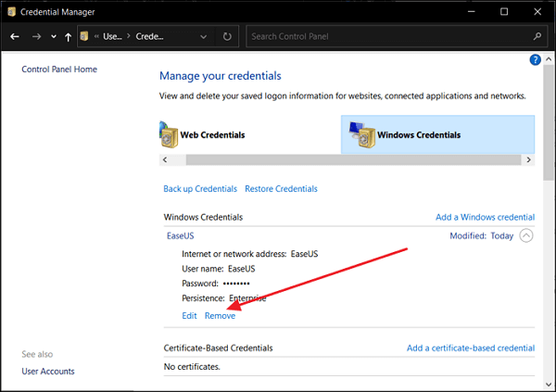This screenshot has width=556, height=392.
Task: Click inside the Search Control Panel field
Action: click(x=389, y=37)
